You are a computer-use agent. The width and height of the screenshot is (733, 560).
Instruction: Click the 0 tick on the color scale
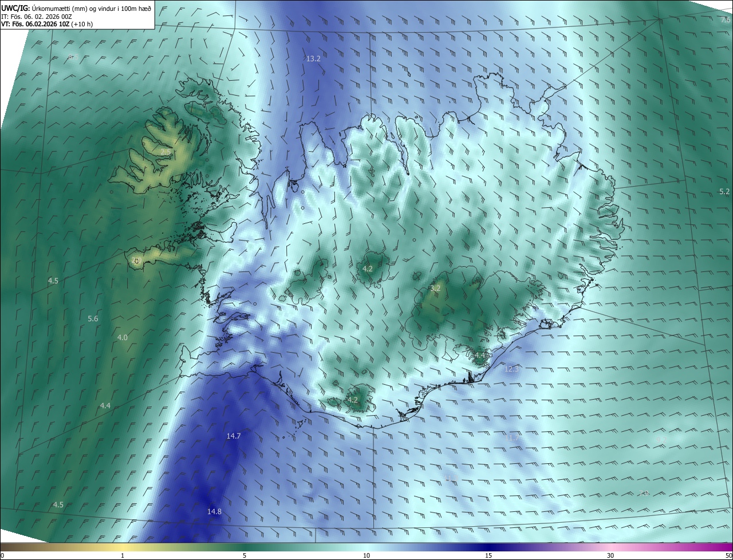click(x=2, y=555)
